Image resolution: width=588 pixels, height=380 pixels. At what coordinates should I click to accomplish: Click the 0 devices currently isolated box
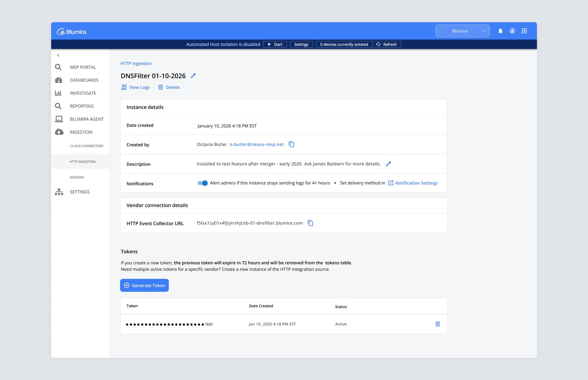click(344, 44)
